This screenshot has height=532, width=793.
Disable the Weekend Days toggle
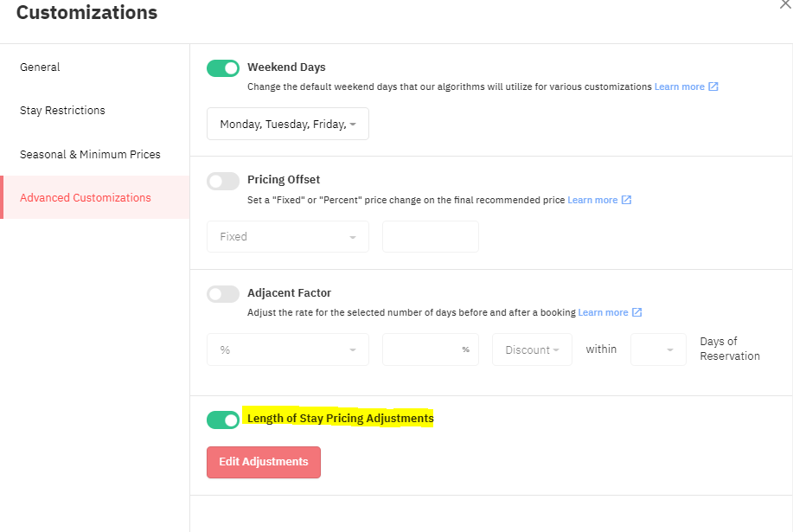pos(223,68)
